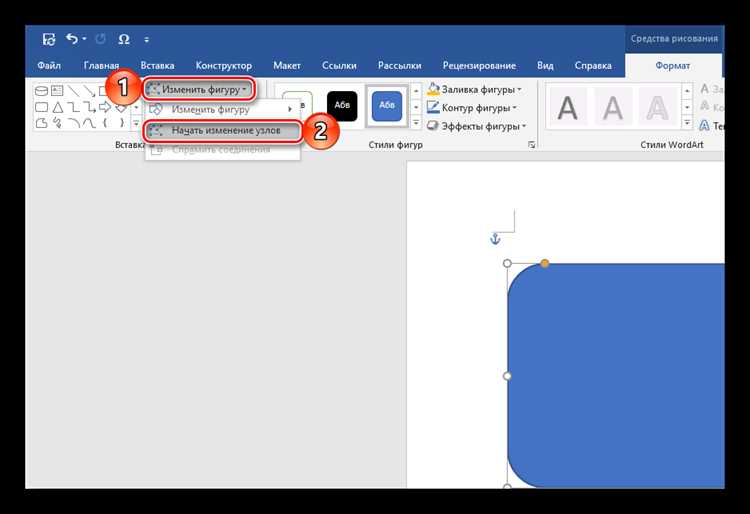Click the Средства рисования contextual tab header
Viewport: 750px width, 514px height.
pyautogui.click(x=674, y=39)
